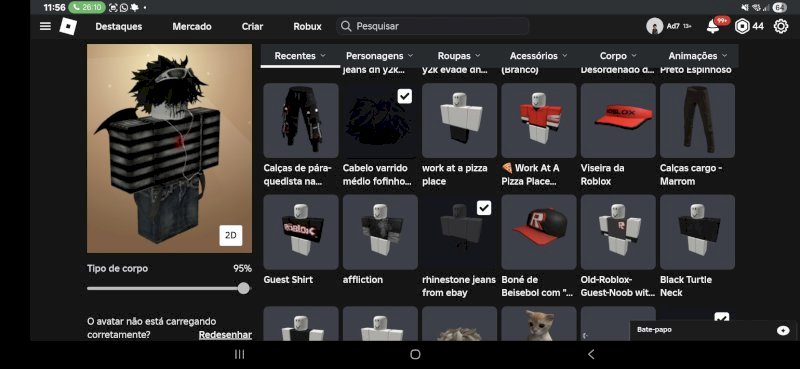
Task: Open the notifications bell
Action: tap(713, 27)
